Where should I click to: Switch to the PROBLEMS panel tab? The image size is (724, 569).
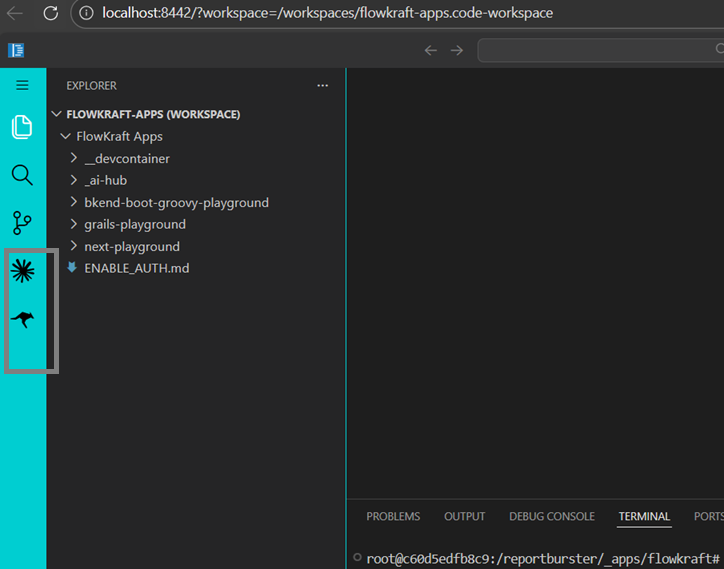[393, 516]
